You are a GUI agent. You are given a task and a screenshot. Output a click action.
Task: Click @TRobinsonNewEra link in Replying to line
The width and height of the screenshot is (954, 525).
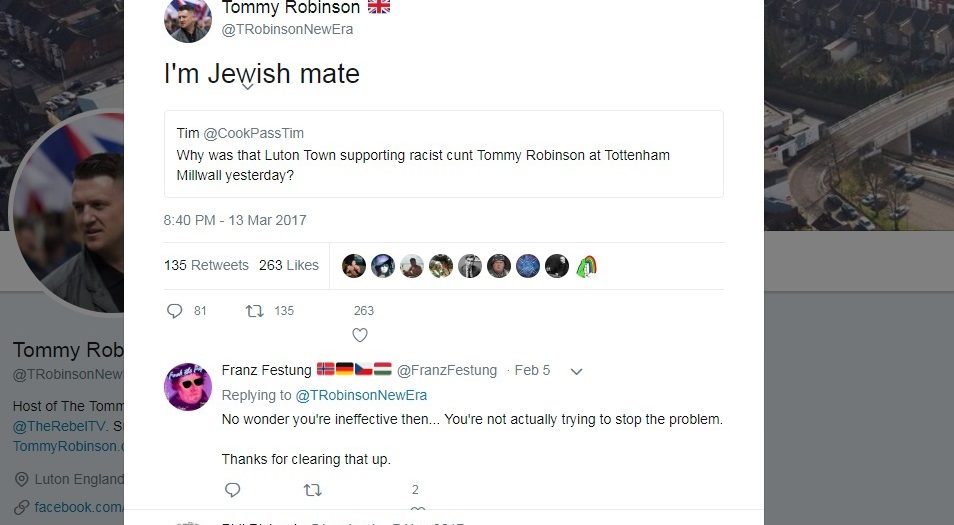361,395
